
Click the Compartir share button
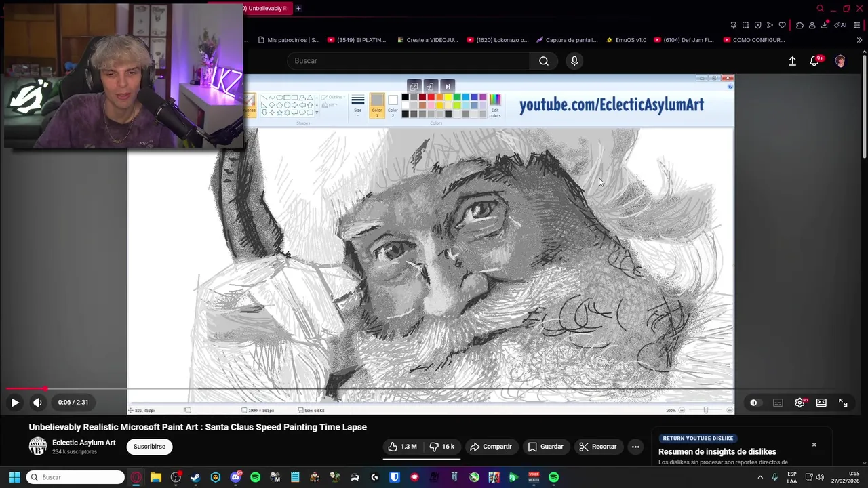click(491, 447)
